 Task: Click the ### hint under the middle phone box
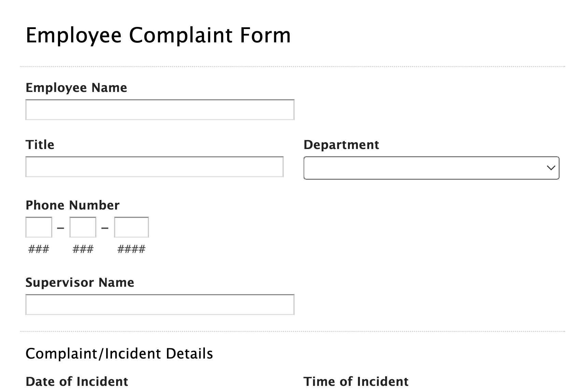(x=83, y=249)
